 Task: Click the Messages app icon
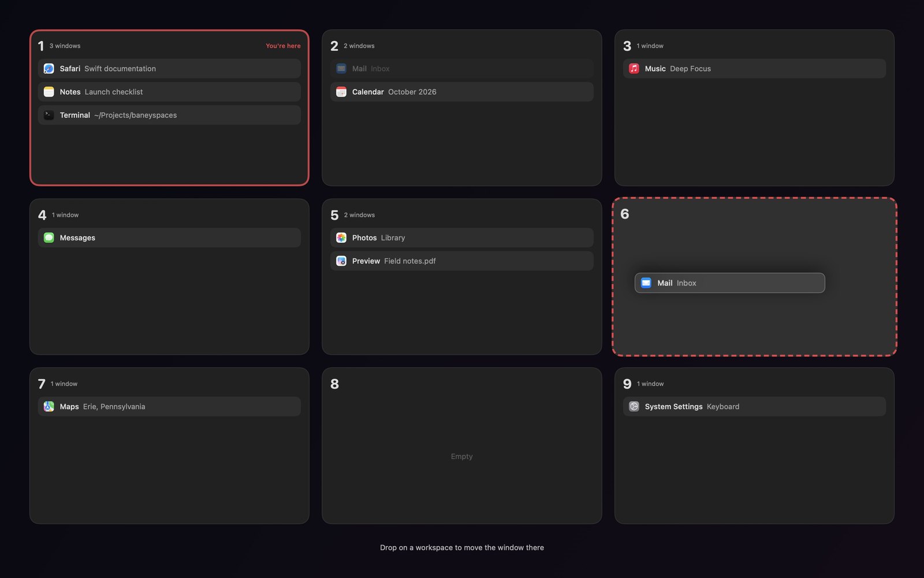(x=49, y=238)
